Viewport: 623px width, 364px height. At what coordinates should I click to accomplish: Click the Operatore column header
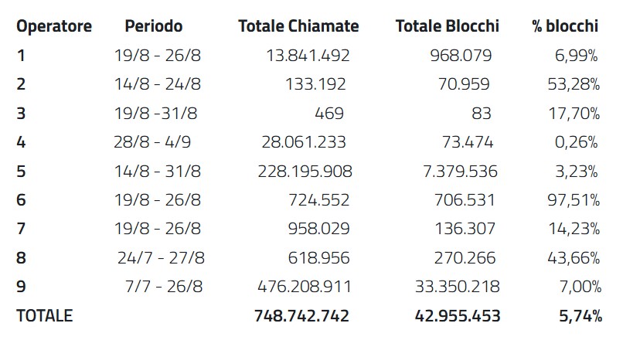pos(54,26)
